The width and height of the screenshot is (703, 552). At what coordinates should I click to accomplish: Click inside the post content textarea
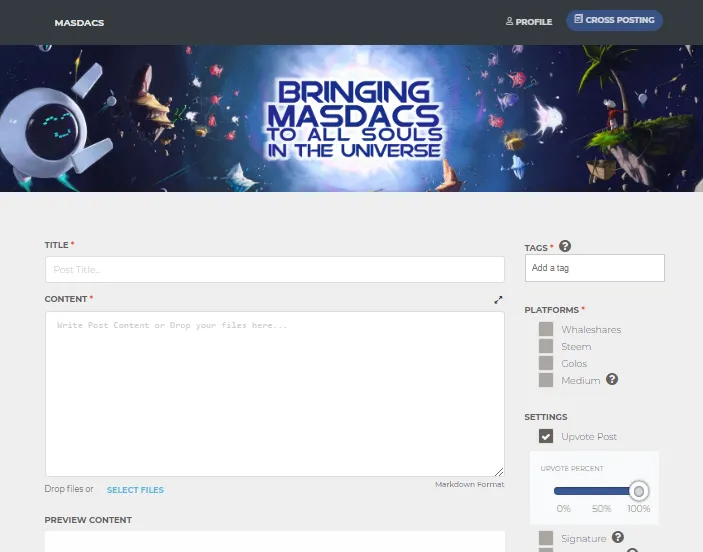click(x=275, y=394)
